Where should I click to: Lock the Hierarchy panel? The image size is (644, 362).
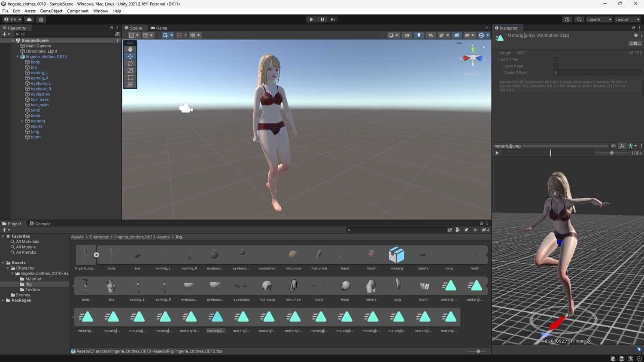click(111, 28)
